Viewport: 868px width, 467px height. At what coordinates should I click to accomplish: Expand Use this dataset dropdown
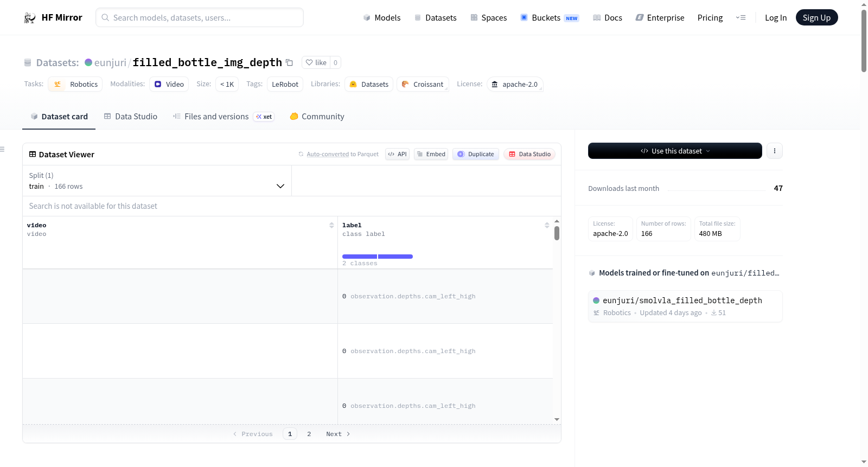(x=675, y=151)
